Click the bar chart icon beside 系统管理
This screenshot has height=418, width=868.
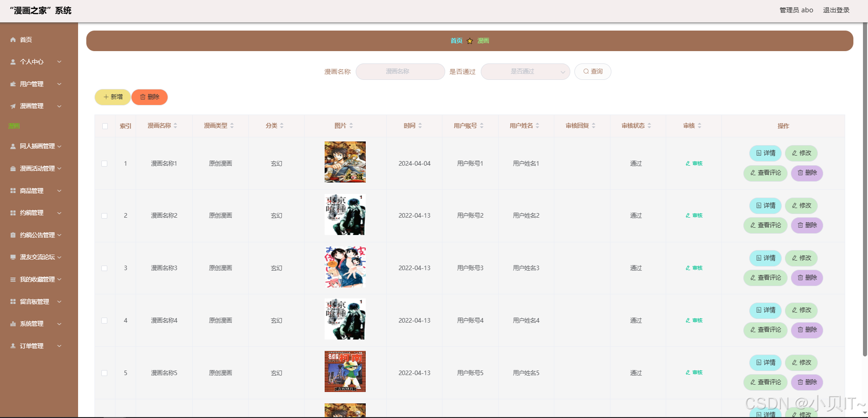coord(13,324)
